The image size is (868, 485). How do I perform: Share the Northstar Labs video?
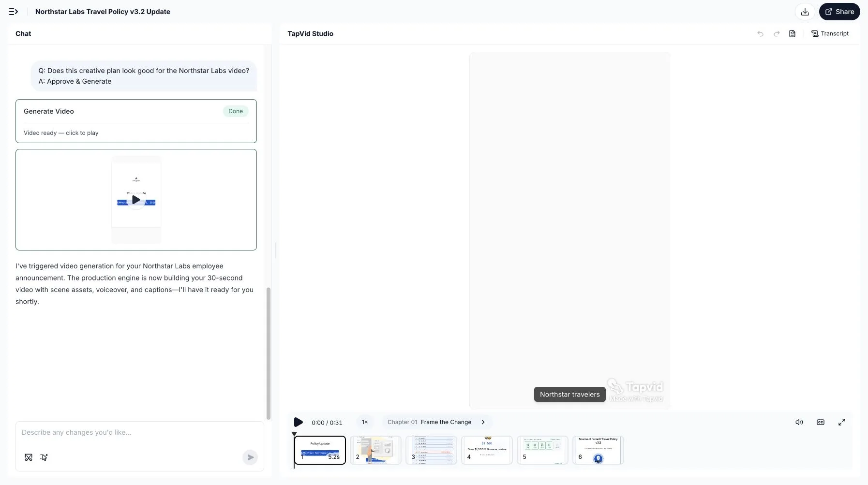839,12
